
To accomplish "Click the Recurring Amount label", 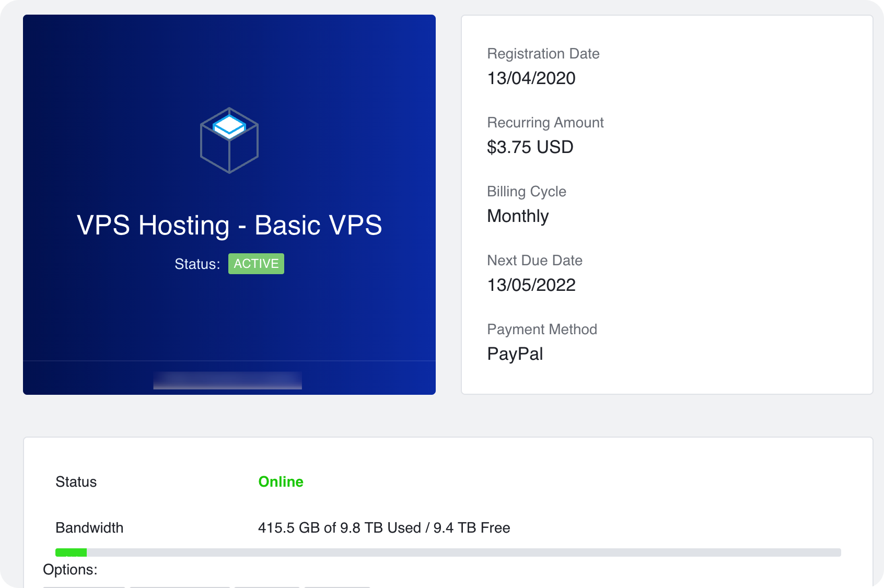I will [x=545, y=123].
